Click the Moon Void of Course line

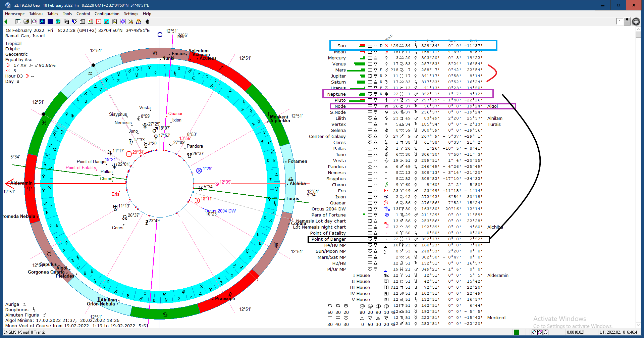pos(77,326)
